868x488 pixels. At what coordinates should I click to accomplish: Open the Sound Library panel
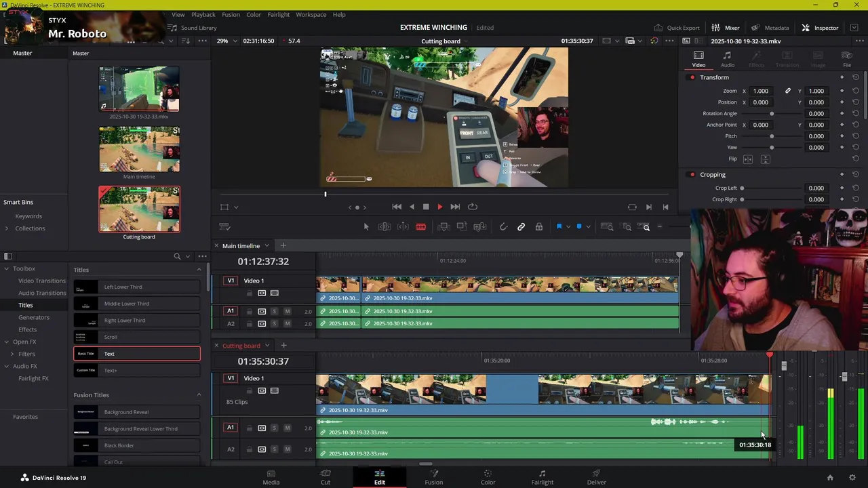[193, 28]
